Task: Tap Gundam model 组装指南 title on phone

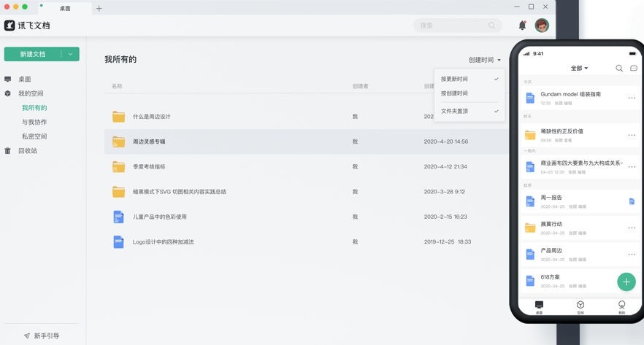Action: (570, 94)
